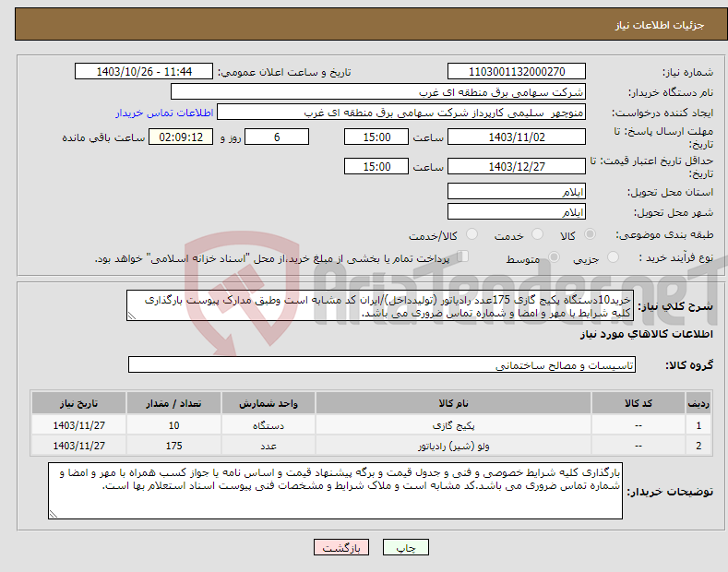Click the days remaining field showing 6
728x572 pixels.
tap(277, 137)
